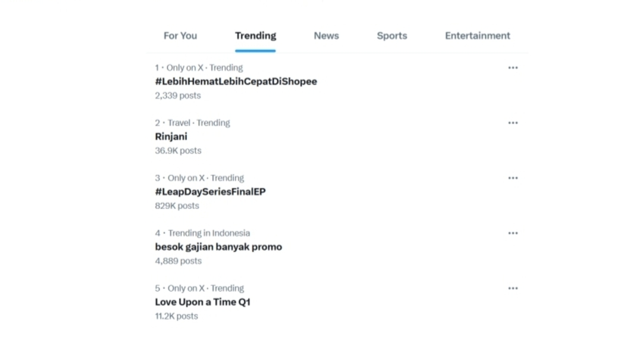View the #LeapDaySeriesFinalEP hashtag
644x362 pixels.
point(210,192)
